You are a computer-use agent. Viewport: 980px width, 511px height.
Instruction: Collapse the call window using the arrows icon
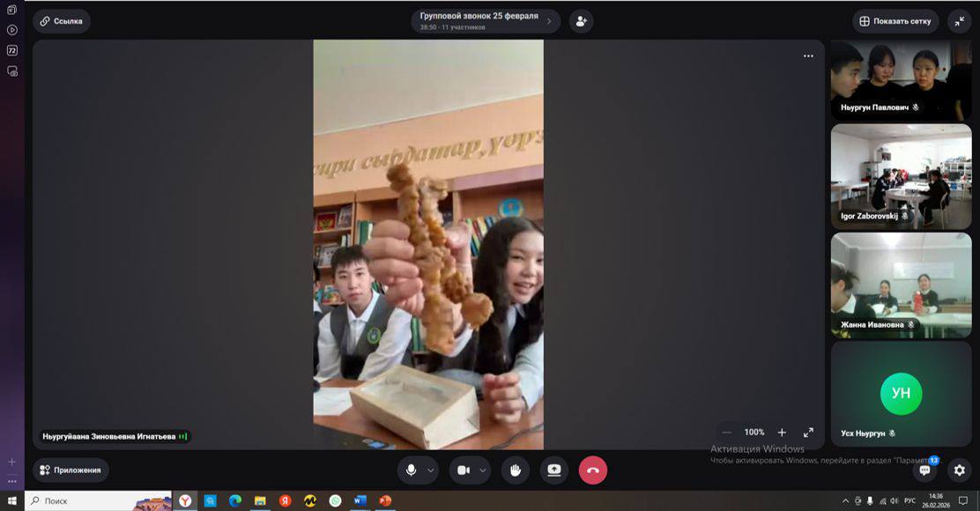959,21
